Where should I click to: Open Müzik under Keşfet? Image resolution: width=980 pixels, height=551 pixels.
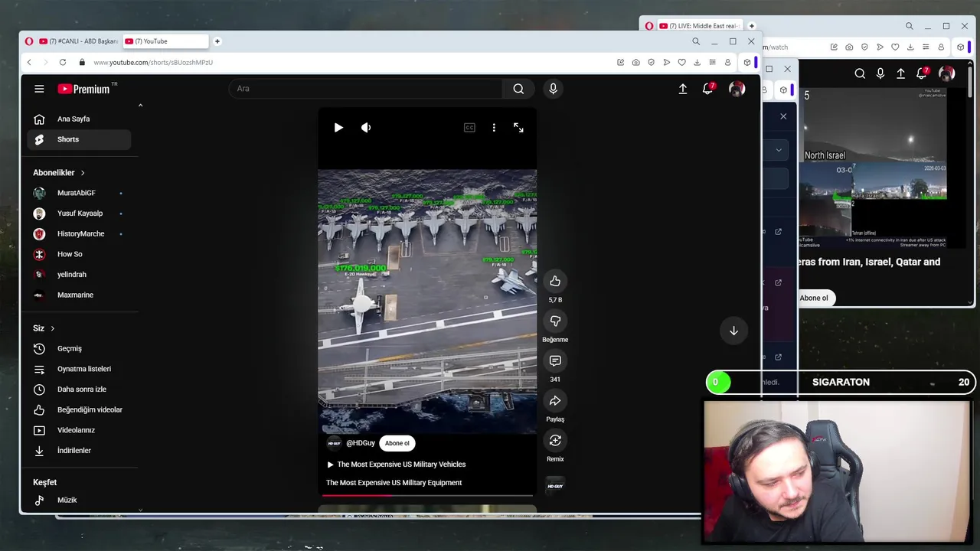[x=80, y=500]
